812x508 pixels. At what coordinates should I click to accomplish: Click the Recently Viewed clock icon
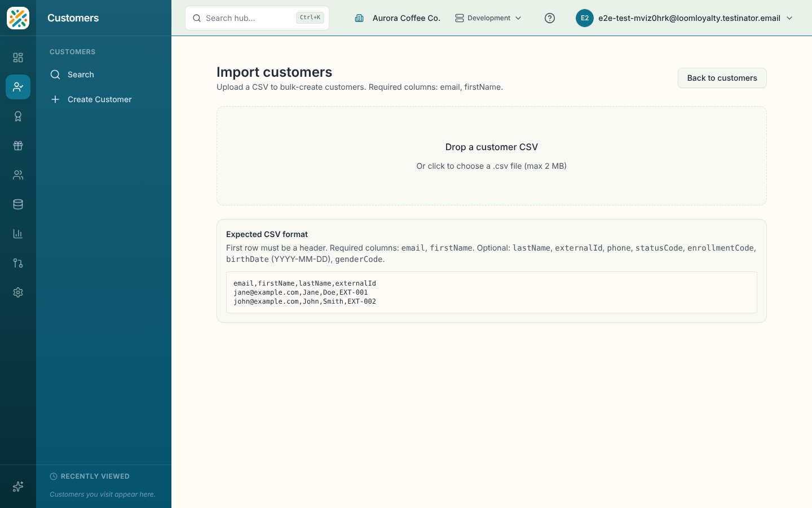54,476
